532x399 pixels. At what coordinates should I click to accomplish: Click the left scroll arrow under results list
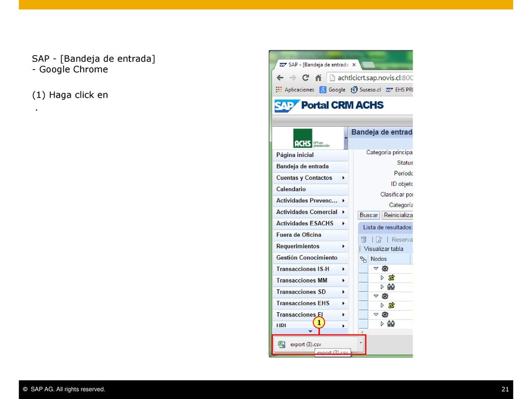pos(362,332)
